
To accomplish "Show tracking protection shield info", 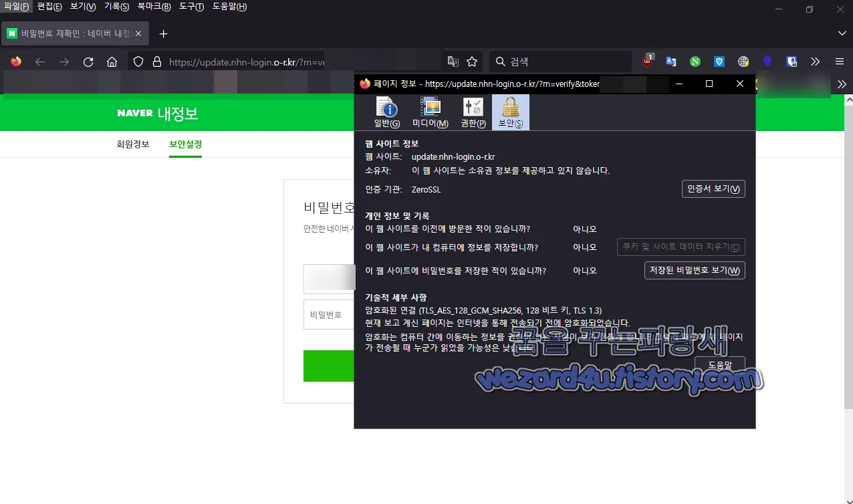I will (138, 61).
